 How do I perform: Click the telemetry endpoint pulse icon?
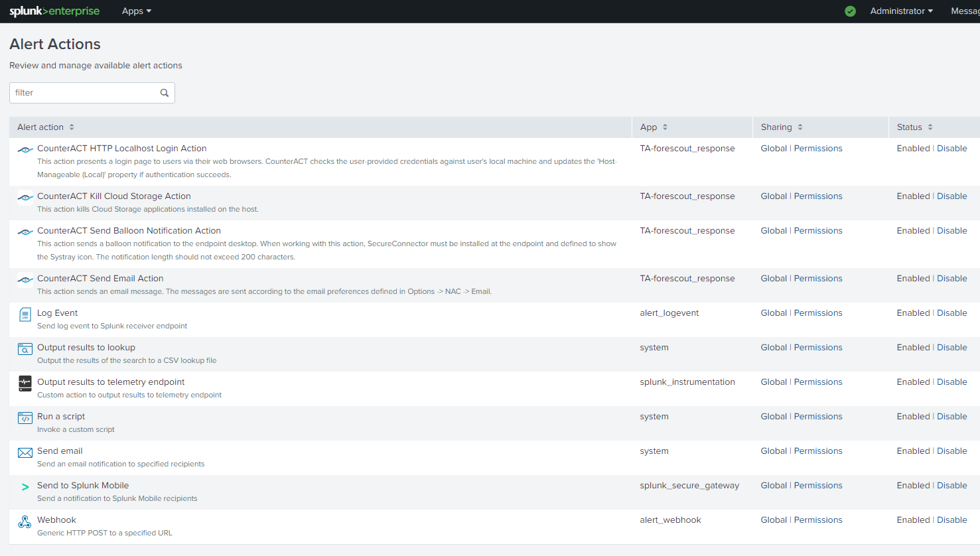[x=25, y=383]
